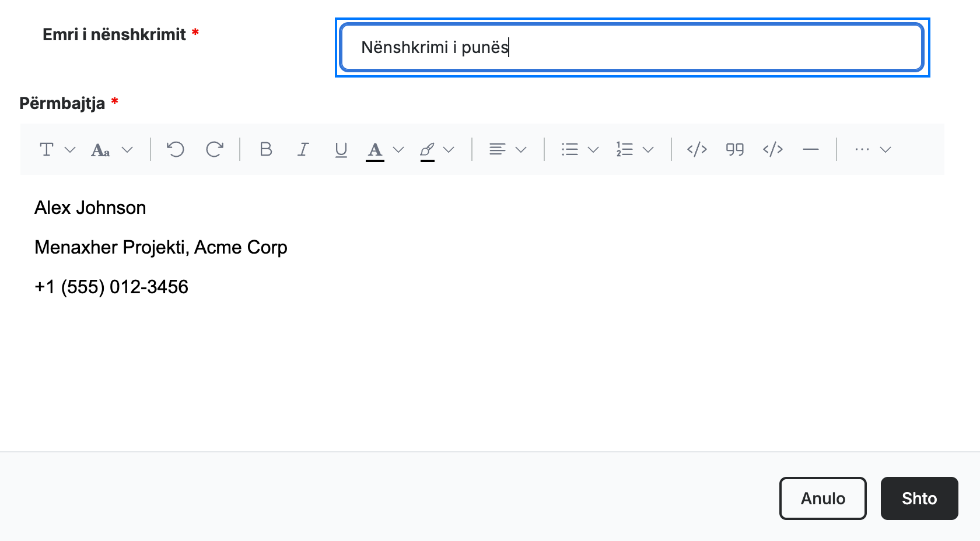Click the phone number +1 (555) 012-3456
Viewport: 980px width, 541px height.
point(111,287)
